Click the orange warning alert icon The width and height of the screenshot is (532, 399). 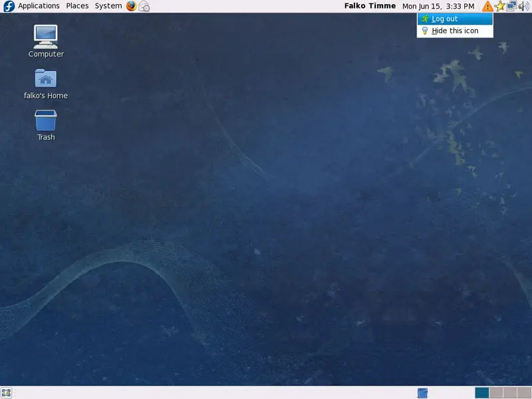tap(487, 6)
